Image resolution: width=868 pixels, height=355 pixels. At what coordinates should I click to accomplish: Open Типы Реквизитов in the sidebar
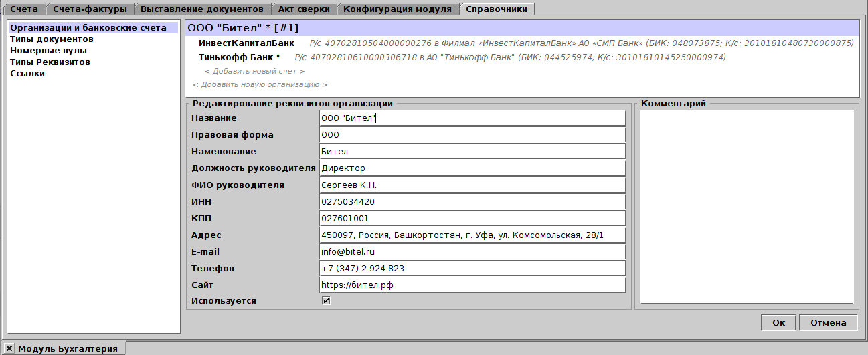50,62
